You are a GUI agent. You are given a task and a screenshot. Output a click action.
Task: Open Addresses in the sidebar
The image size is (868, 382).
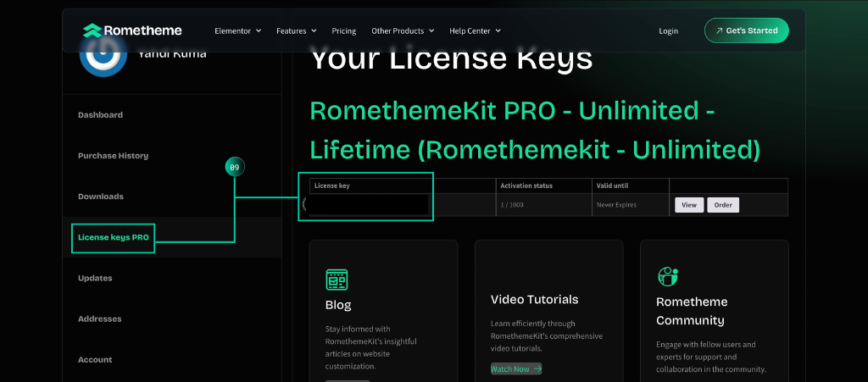click(100, 319)
